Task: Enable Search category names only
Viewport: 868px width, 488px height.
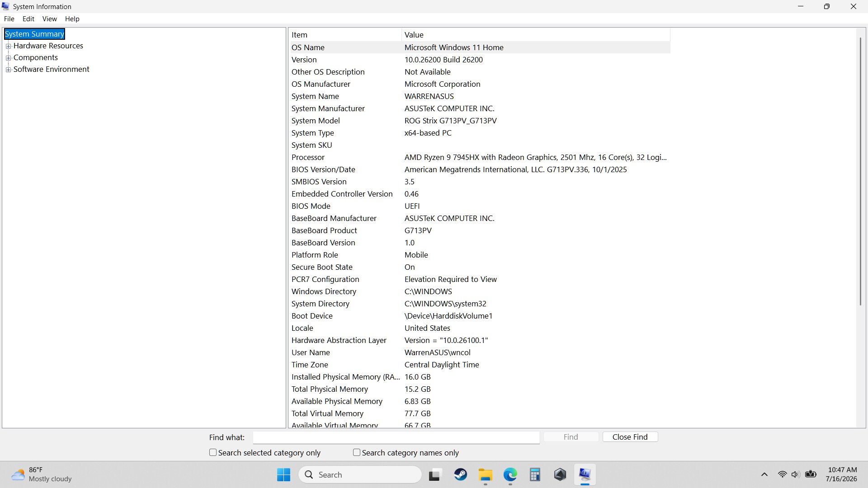Action: click(x=357, y=452)
